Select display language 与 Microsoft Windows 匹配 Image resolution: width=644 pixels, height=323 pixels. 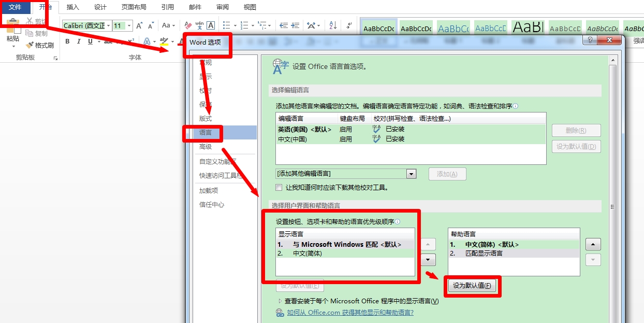(345, 244)
